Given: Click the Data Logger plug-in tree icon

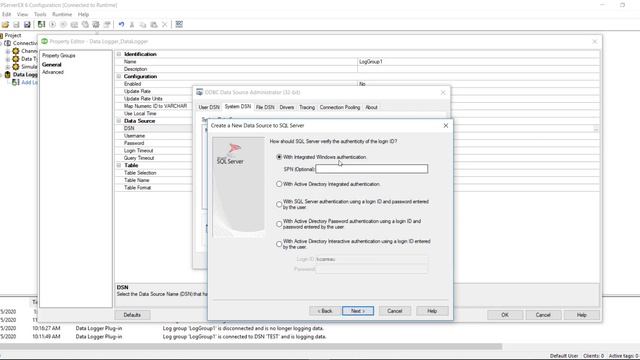Looking at the screenshot, I should coord(7,75).
